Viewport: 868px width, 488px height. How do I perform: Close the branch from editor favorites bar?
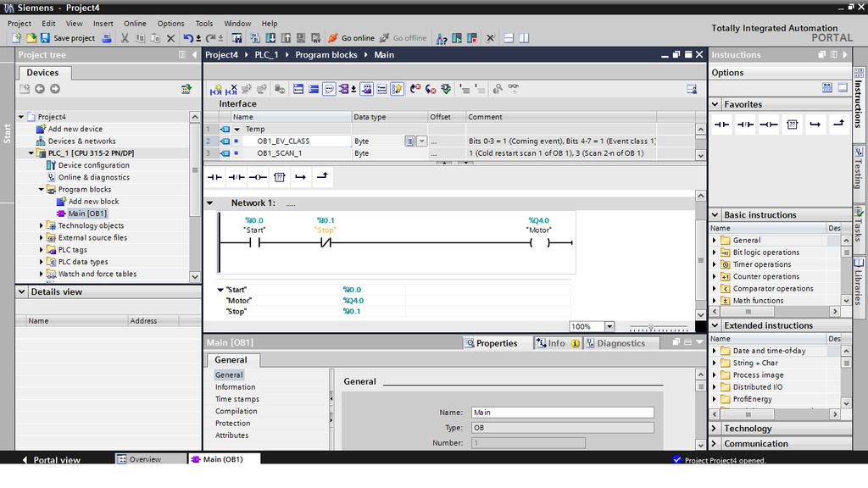[x=322, y=176]
